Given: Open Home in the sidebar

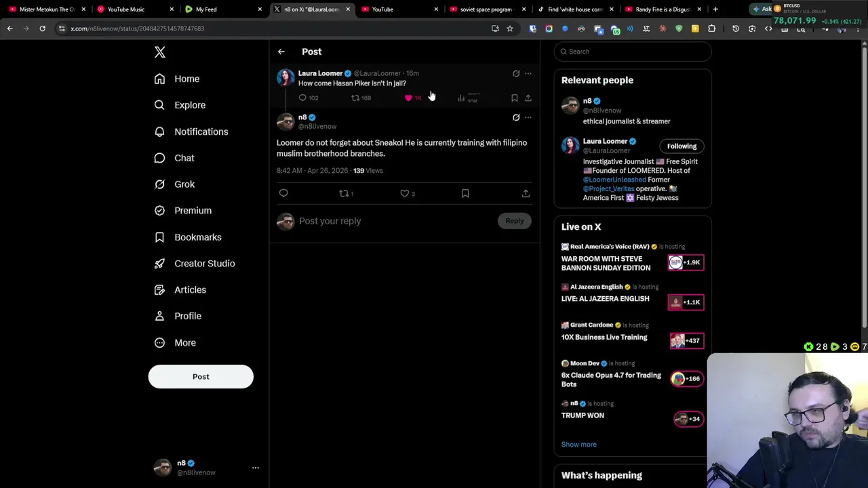Looking at the screenshot, I should 177,79.
